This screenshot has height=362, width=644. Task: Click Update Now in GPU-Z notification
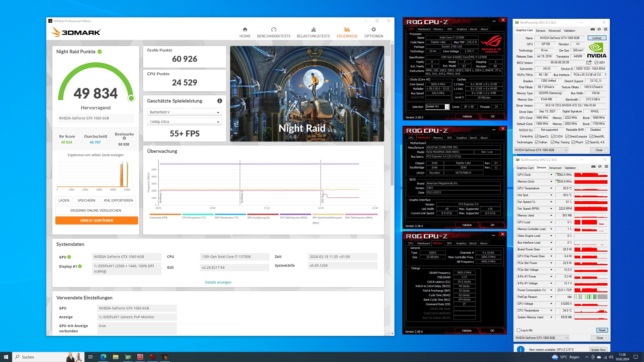pos(598,350)
